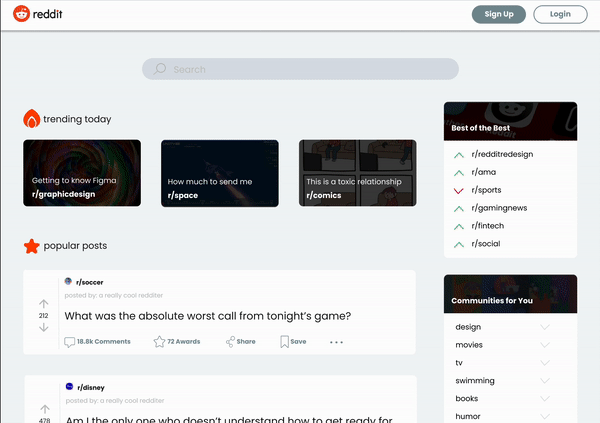Click the reddit wordmark text

pos(47,14)
